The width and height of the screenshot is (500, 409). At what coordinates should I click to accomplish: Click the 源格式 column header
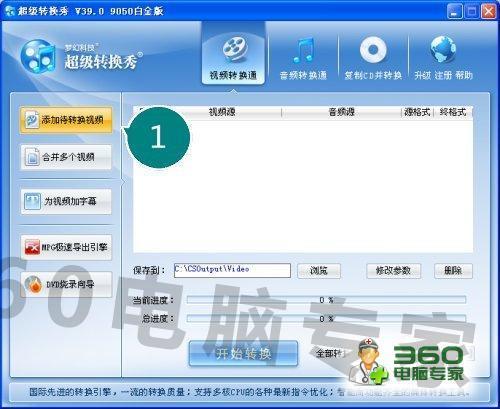pyautogui.click(x=417, y=112)
